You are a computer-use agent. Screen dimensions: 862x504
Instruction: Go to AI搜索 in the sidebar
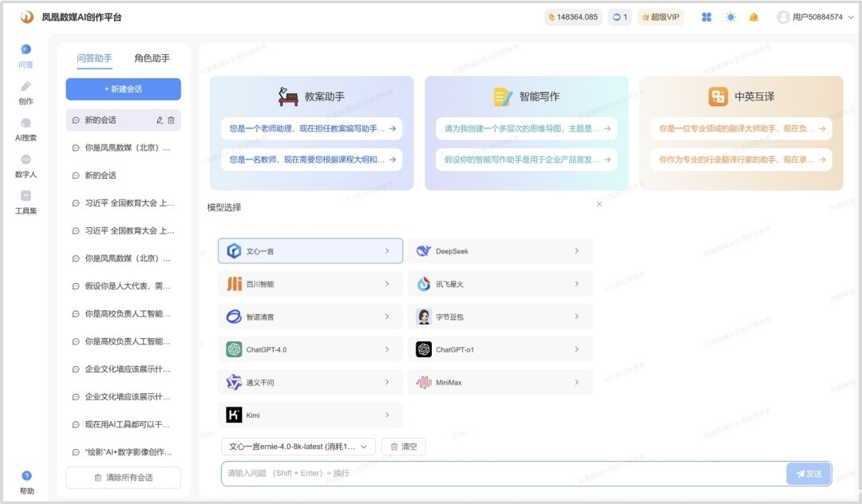pos(26,129)
